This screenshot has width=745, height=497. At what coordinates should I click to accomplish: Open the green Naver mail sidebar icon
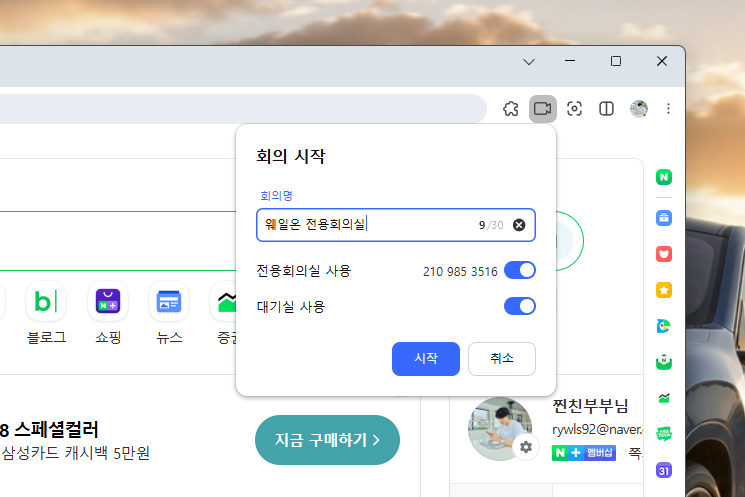coord(664,362)
